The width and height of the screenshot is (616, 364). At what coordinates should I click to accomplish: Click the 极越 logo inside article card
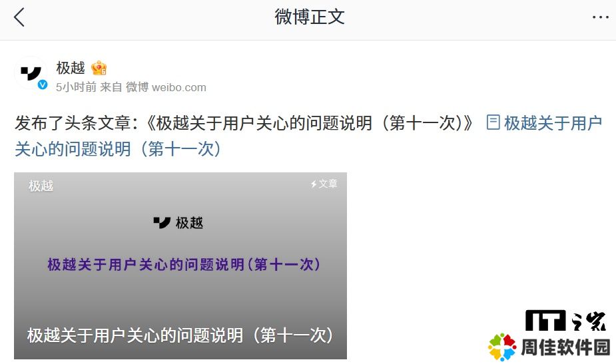pos(178,223)
